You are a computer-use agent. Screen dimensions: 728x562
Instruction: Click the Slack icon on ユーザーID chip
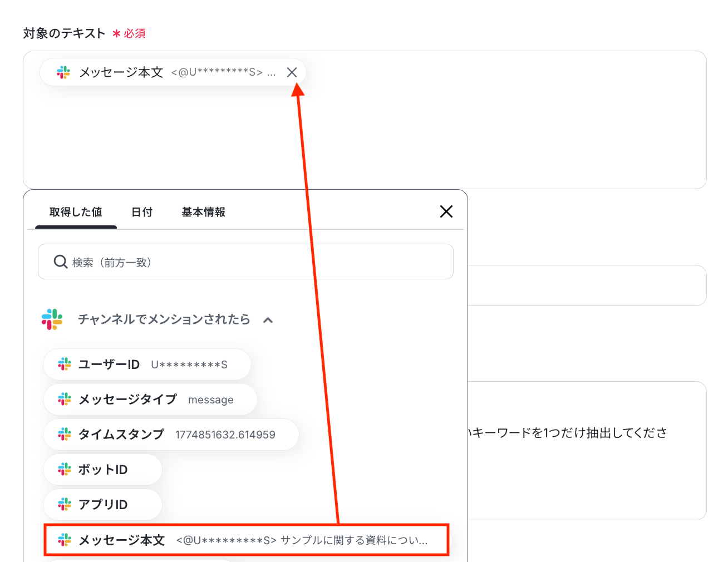pos(65,364)
